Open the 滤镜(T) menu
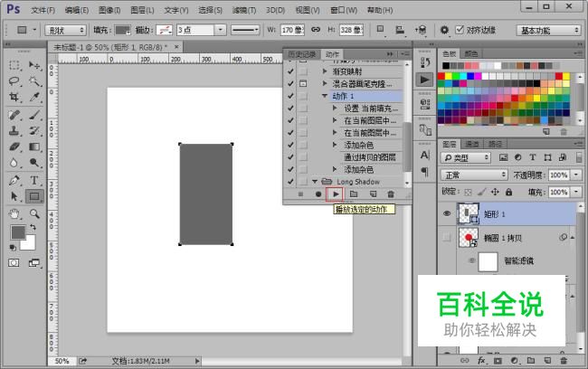 tap(243, 10)
